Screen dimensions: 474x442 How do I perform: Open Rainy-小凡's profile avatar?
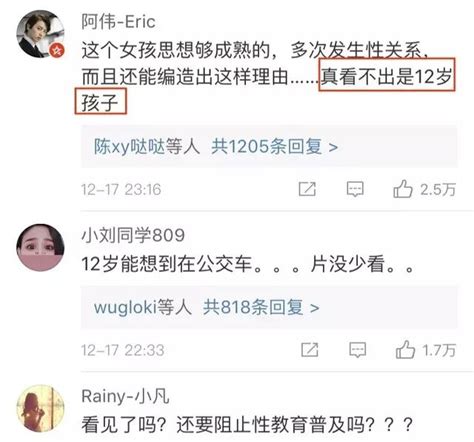[x=40, y=408]
